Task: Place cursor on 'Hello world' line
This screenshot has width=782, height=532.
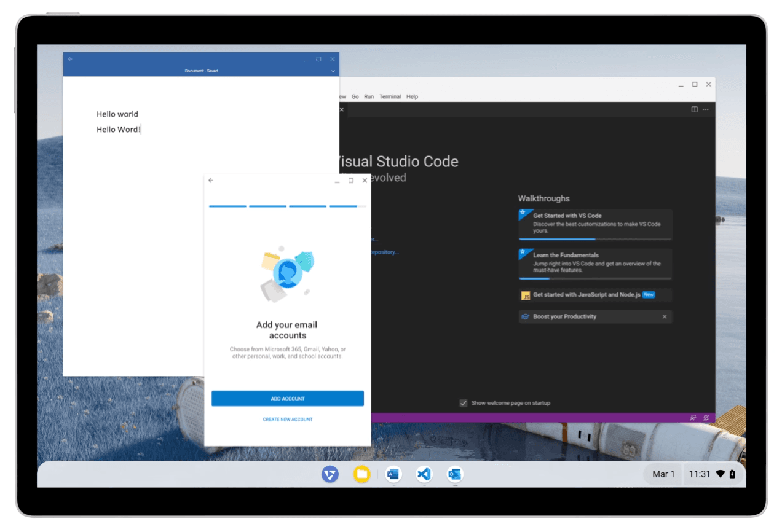Action: pyautogui.click(x=117, y=114)
